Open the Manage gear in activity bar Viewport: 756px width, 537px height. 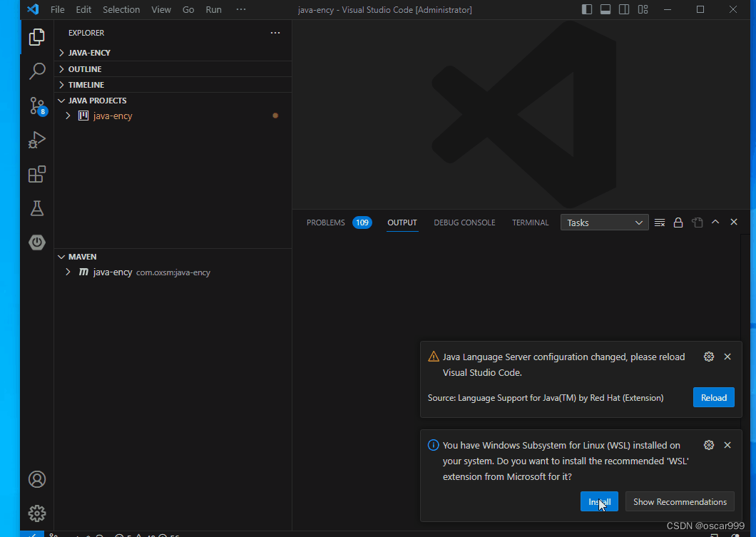36,513
